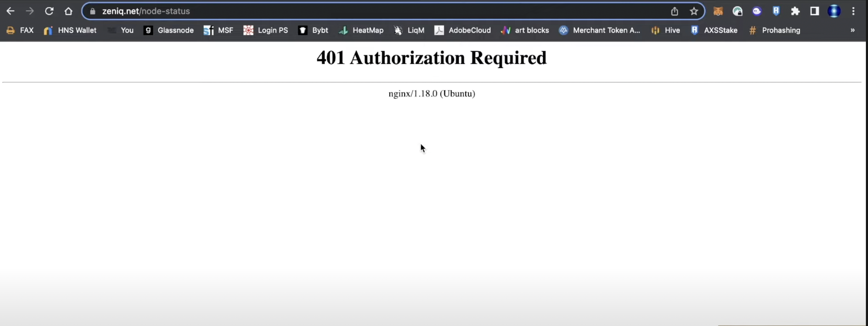Open the profile avatar menu

coord(834,11)
